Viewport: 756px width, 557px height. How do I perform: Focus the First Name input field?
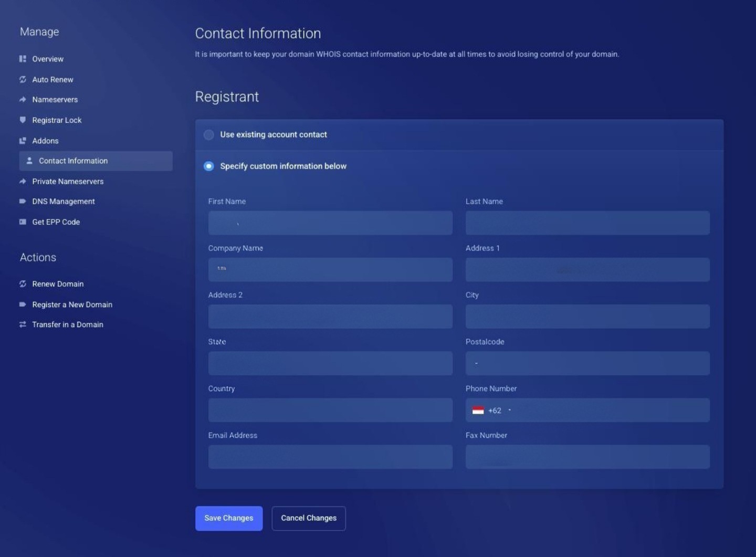(x=330, y=223)
